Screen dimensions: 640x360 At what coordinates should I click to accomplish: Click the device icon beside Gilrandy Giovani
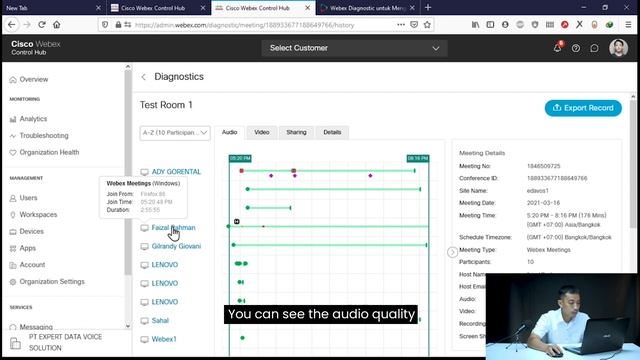[x=144, y=247]
